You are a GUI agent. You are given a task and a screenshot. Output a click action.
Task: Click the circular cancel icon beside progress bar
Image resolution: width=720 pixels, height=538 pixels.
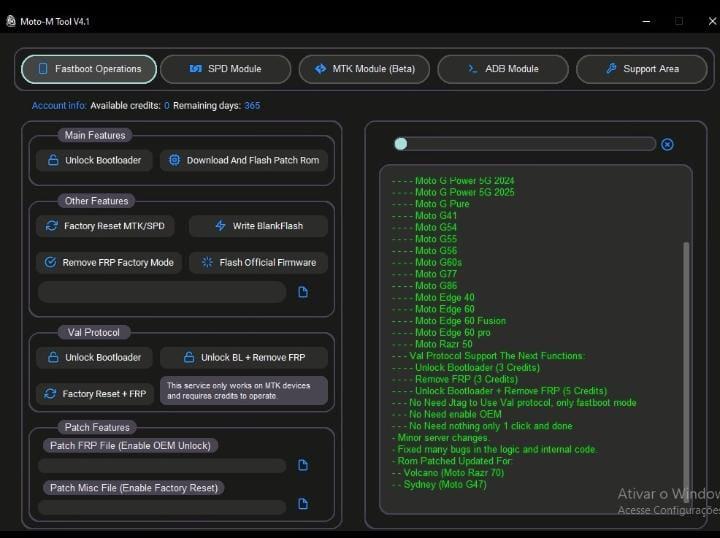(x=667, y=145)
